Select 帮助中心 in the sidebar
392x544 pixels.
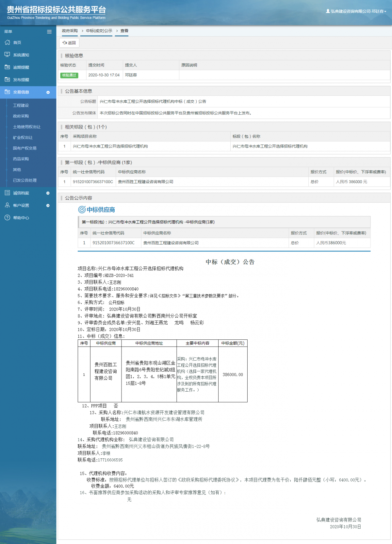[21, 218]
